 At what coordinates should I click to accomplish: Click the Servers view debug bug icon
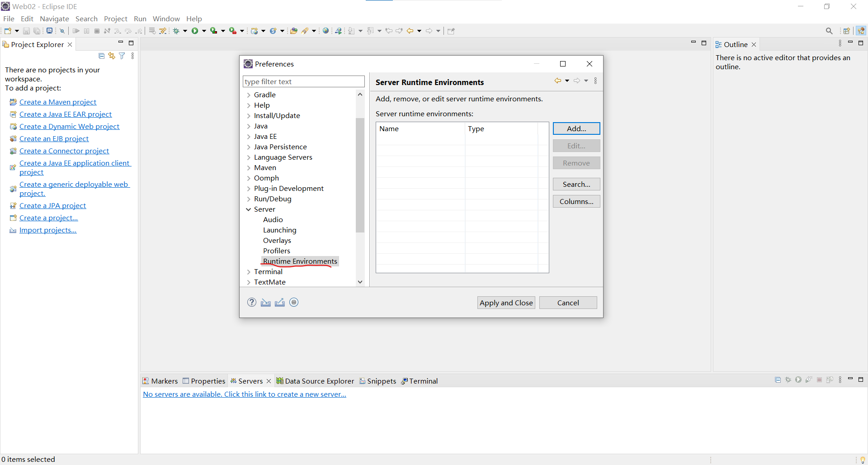[x=788, y=380]
